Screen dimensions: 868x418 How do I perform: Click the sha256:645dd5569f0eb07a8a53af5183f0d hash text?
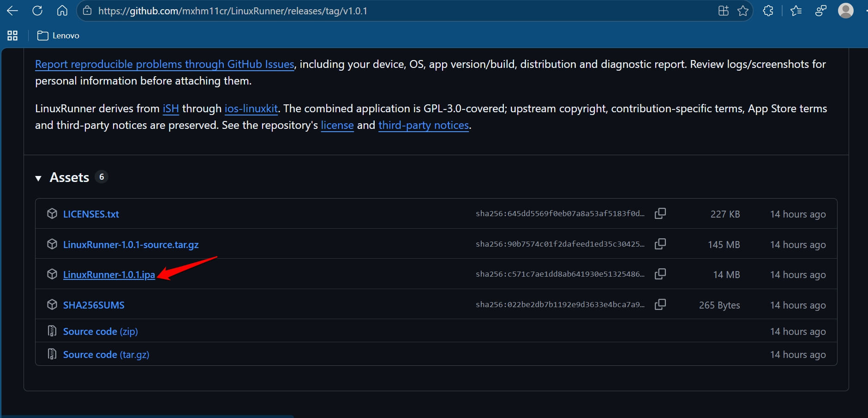[x=560, y=213]
